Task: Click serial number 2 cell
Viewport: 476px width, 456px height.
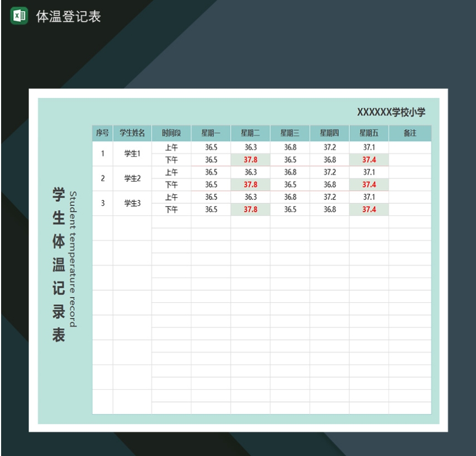Action: [x=102, y=178]
